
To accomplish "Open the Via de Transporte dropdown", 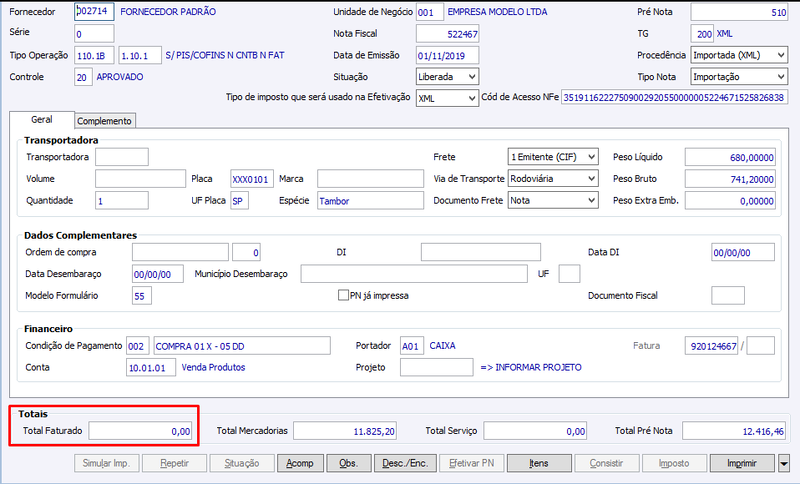I will (553, 179).
